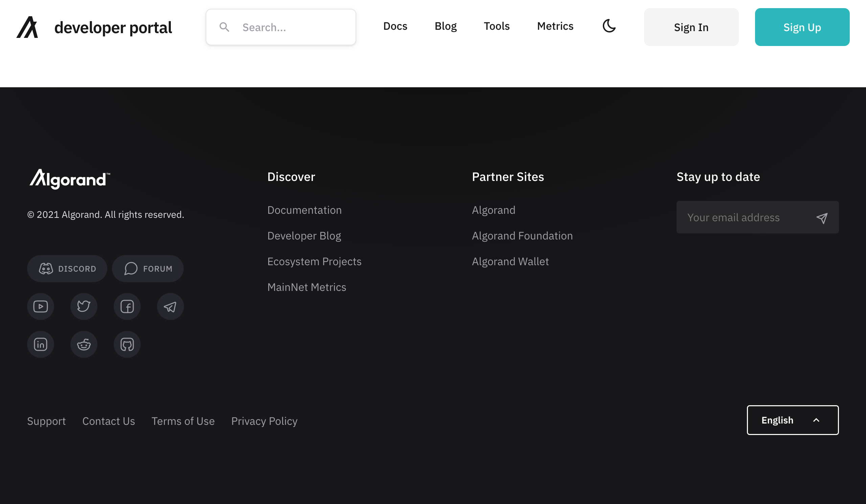Open the Metrics menu item
866x504 pixels.
[x=555, y=26]
